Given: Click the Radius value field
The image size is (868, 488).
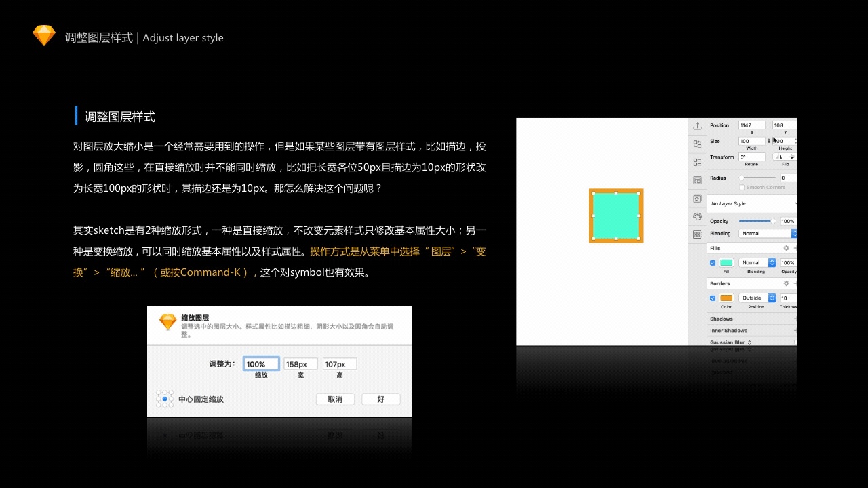Looking at the screenshot, I should tap(788, 178).
